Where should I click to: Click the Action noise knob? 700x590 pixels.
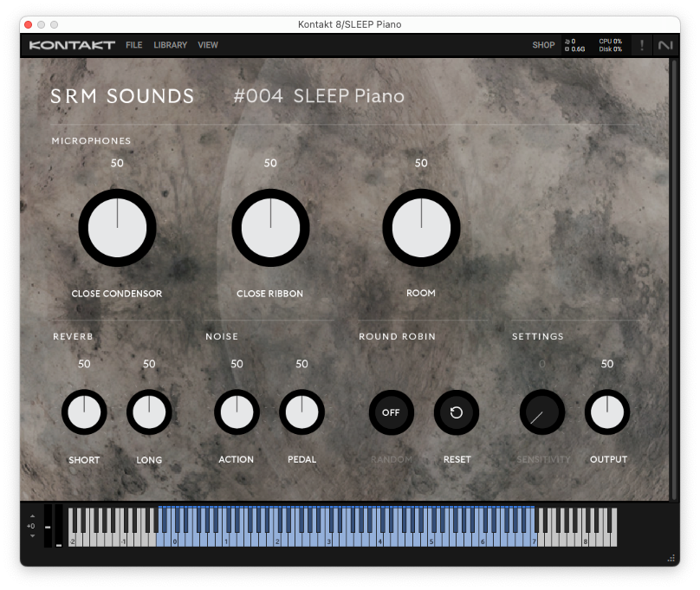[237, 412]
